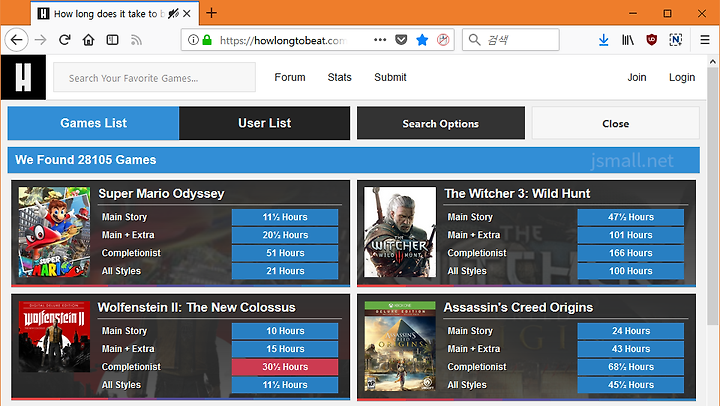Open the Submit menu link
This screenshot has width=720, height=406.
(390, 77)
